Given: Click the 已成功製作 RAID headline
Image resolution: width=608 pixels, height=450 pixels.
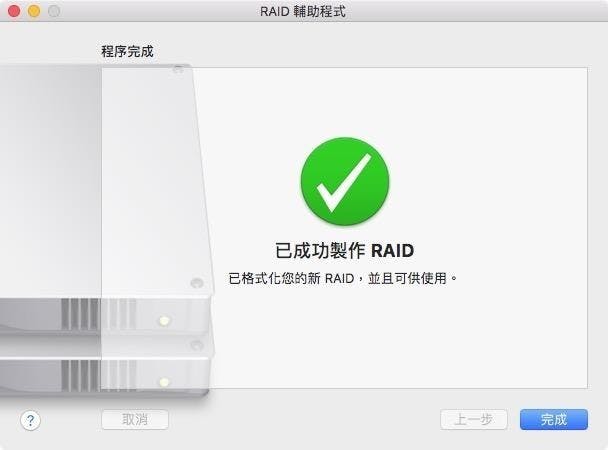Looking at the screenshot, I should [x=344, y=251].
